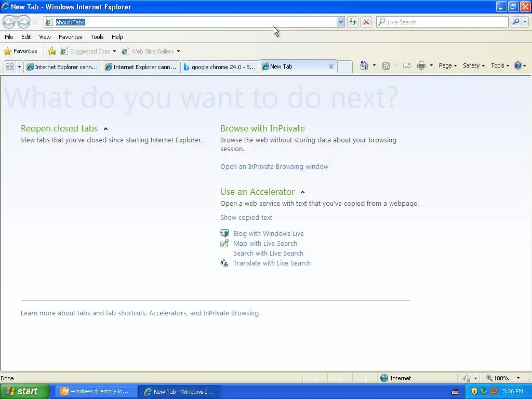Viewport: 532px width, 399px height.
Task: Click the Refresh page icon
Action: (353, 22)
